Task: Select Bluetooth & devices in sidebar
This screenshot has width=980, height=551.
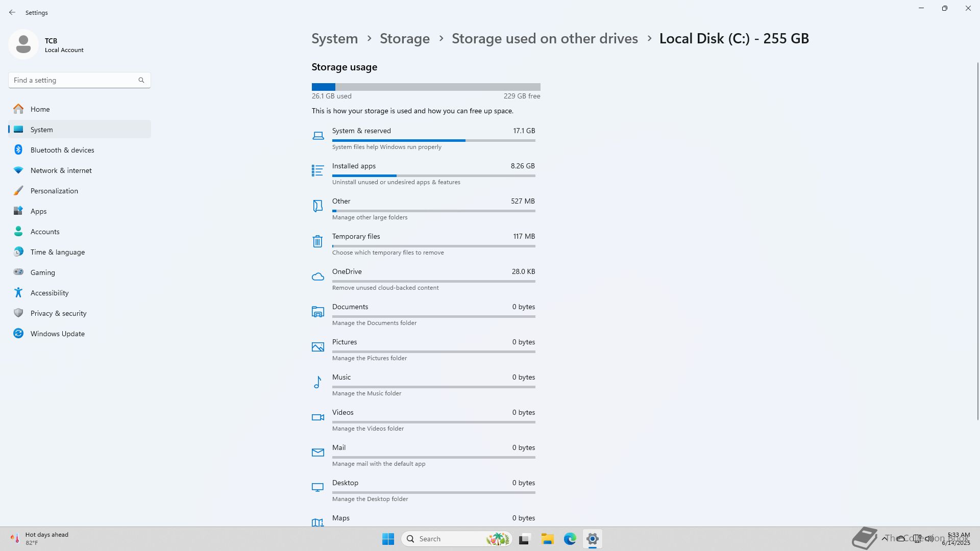Action: tap(62, 150)
